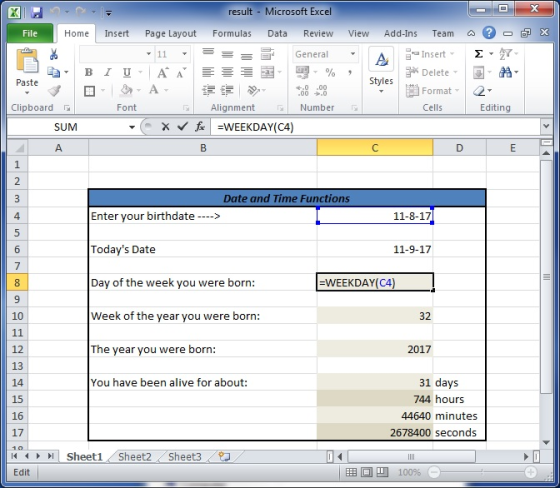Apply Percent Style format
560x488 pixels.
(x=330, y=73)
